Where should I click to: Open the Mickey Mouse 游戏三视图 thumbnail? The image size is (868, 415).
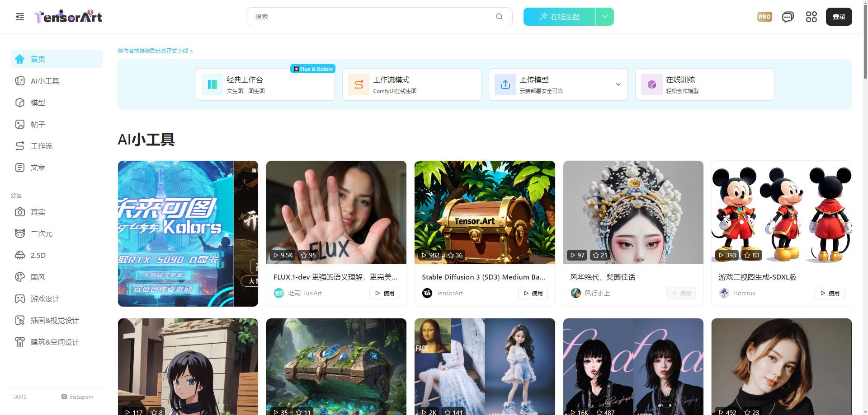coord(781,212)
